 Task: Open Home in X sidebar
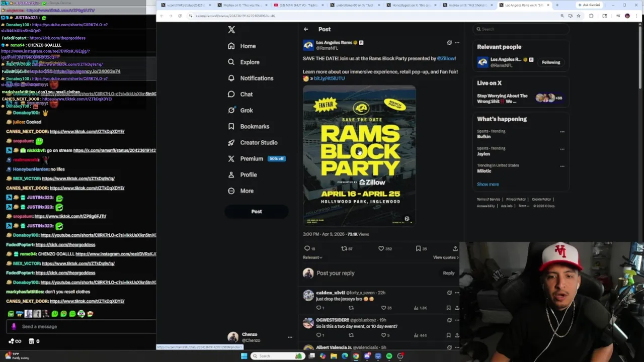tap(242, 46)
